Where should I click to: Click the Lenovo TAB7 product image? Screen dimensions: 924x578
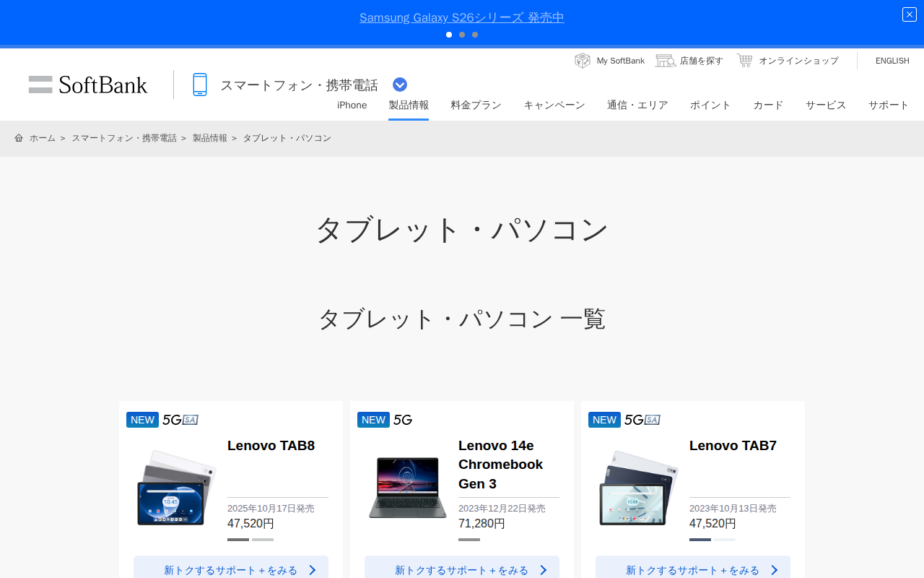(x=639, y=488)
